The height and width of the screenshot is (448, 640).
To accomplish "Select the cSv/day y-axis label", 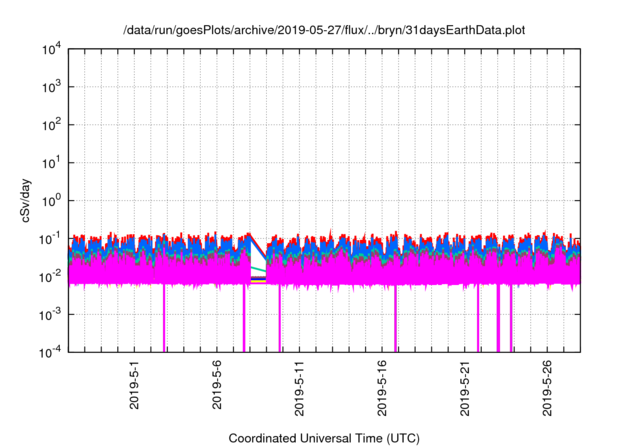I will [26, 200].
